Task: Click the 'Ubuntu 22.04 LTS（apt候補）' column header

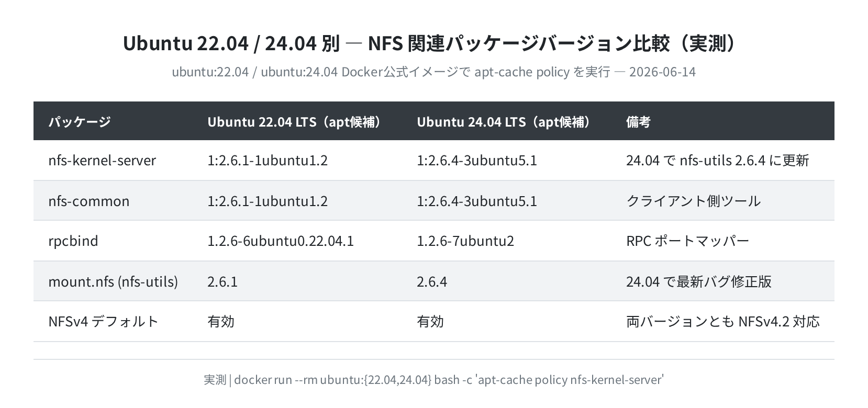Action: coord(297,122)
